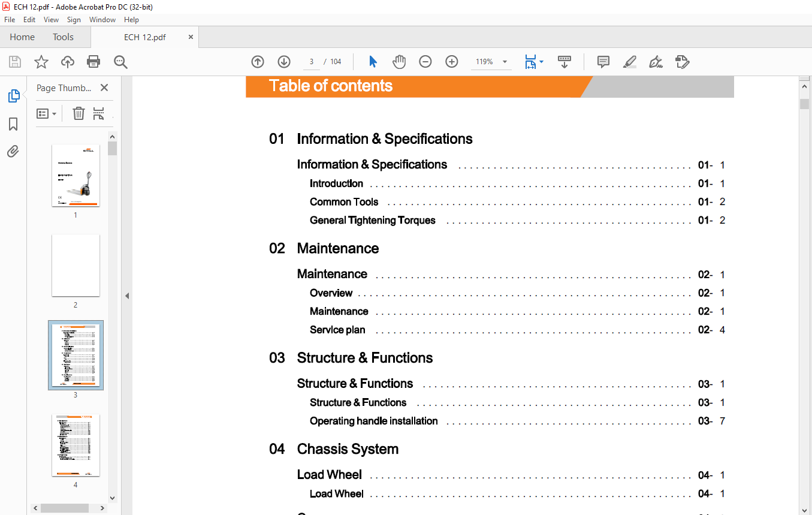This screenshot has width=812, height=515.
Task: Select the Highlight text pen tool
Action: pyautogui.click(x=629, y=62)
